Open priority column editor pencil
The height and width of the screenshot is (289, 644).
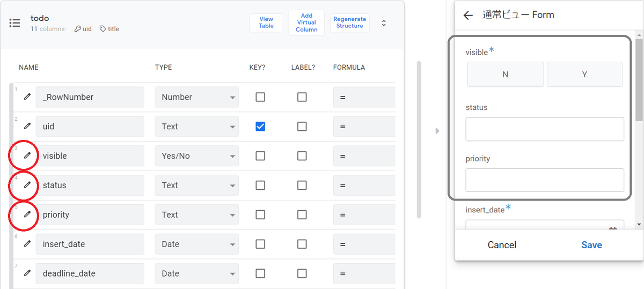click(x=27, y=215)
